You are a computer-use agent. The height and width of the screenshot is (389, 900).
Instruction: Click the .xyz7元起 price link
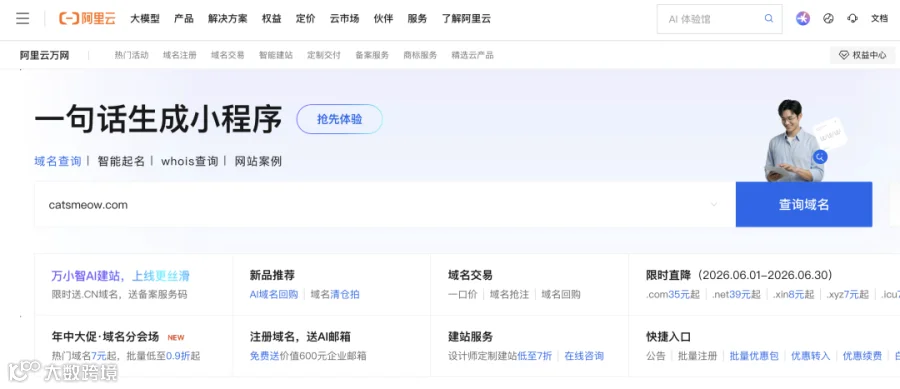(847, 294)
